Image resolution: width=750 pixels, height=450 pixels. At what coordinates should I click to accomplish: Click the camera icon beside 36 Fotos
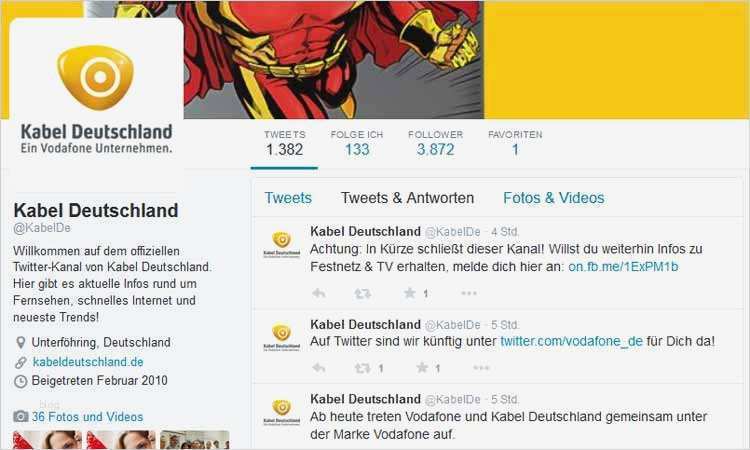20,416
